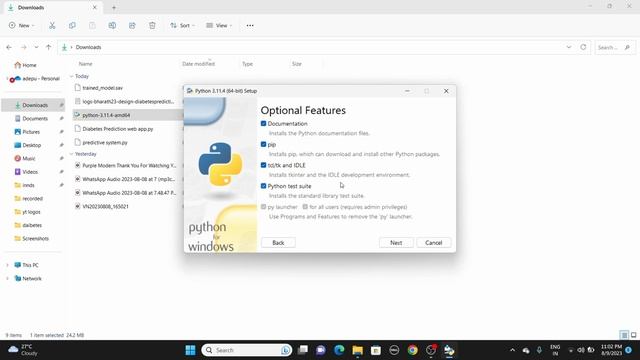The image size is (640, 360).
Task: Click the Search Downloads field
Action: [614, 47]
